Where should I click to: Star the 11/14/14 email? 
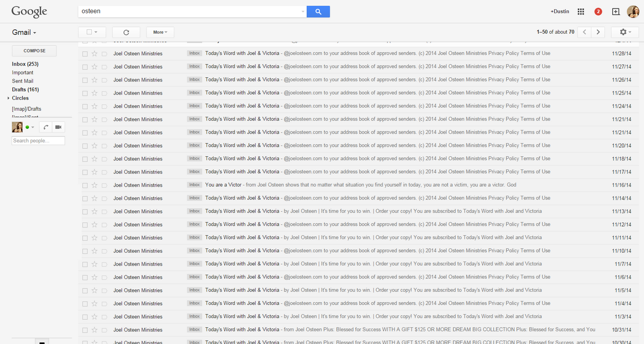pos(94,199)
